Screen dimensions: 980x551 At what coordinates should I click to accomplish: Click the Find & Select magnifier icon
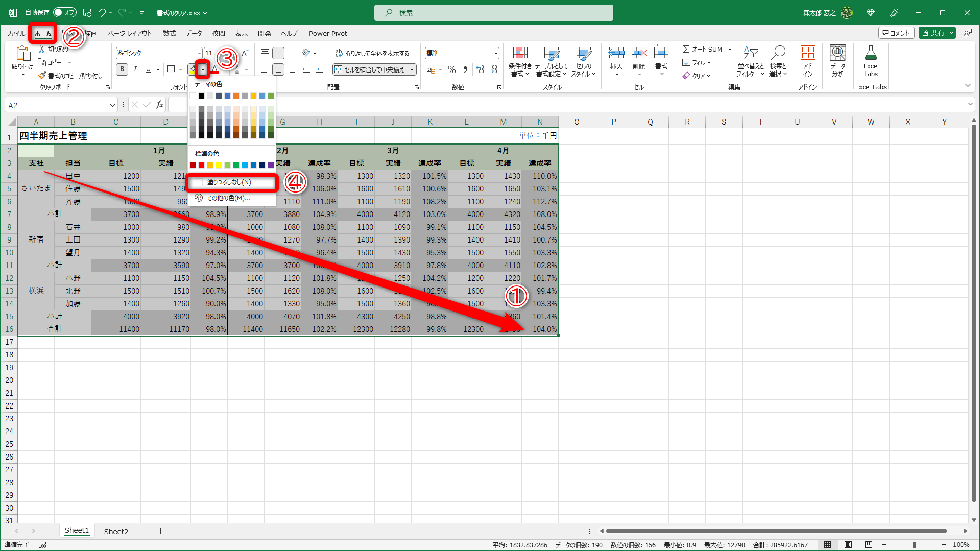coord(778,53)
